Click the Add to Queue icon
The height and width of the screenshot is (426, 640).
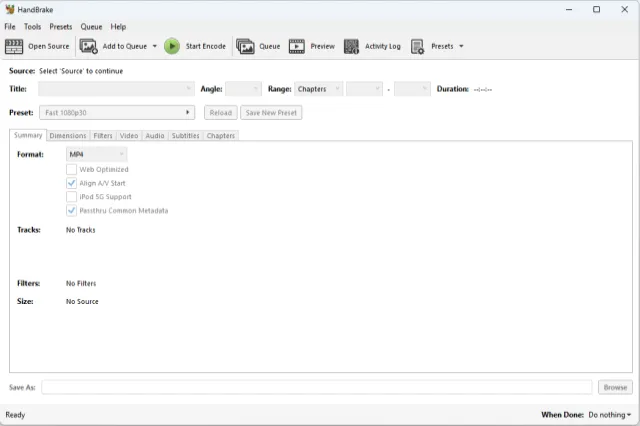(88, 46)
